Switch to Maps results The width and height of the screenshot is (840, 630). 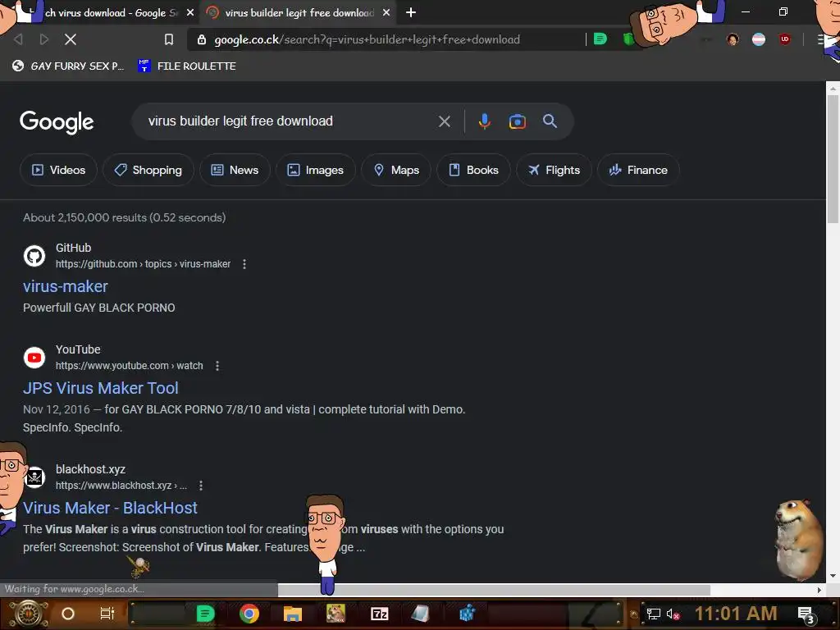pyautogui.click(x=396, y=170)
